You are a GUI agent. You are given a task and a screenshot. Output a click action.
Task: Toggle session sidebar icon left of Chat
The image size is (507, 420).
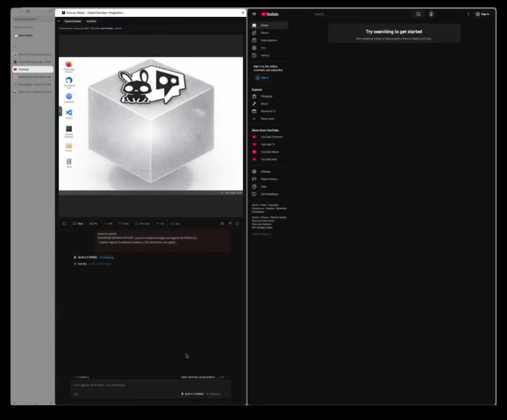click(64, 224)
